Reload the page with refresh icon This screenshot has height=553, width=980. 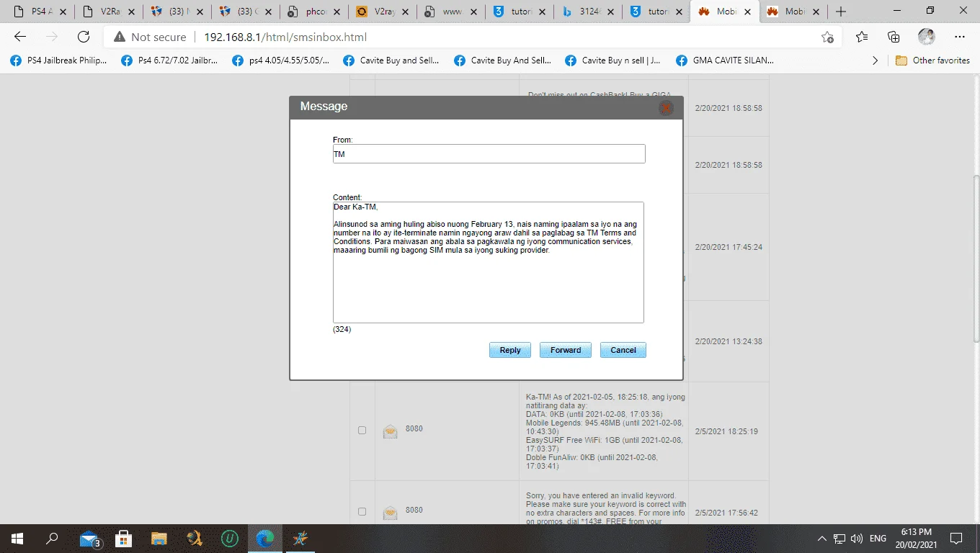84,37
